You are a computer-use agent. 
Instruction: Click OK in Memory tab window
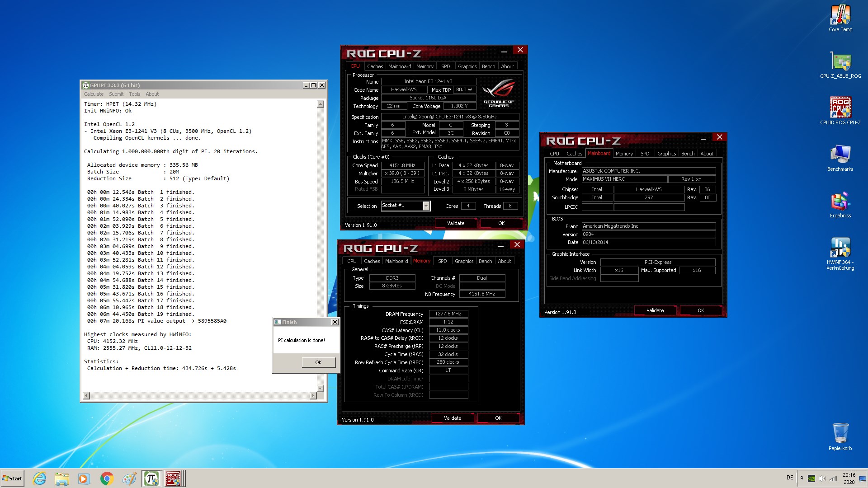498,418
